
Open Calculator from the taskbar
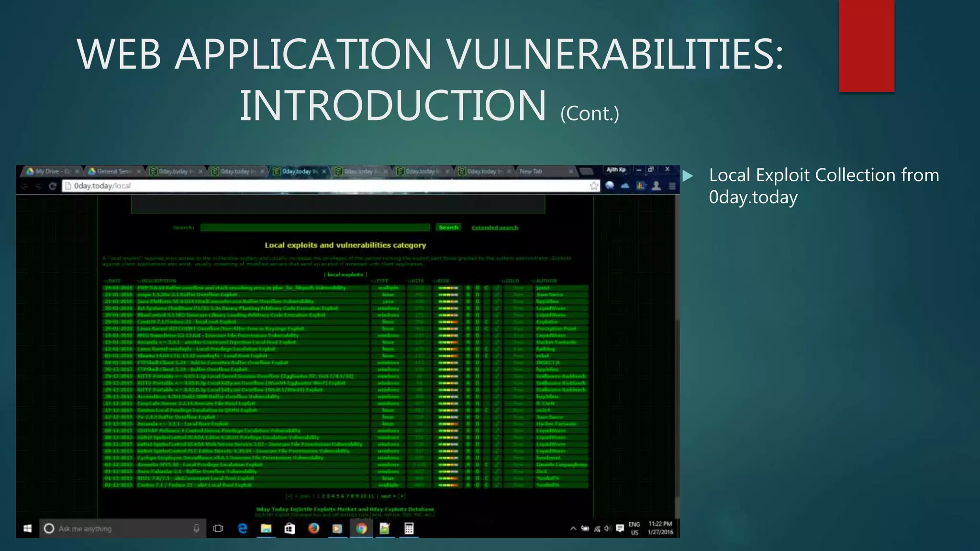tap(409, 529)
